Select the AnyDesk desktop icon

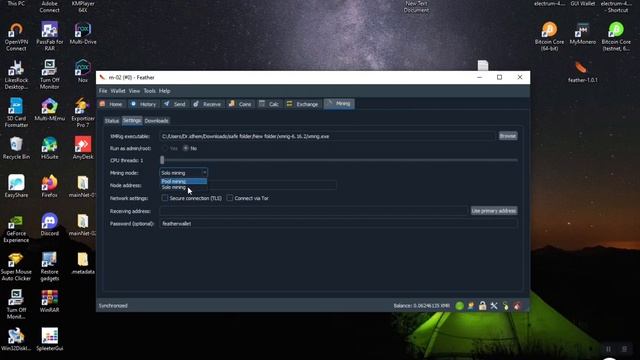pos(83,148)
